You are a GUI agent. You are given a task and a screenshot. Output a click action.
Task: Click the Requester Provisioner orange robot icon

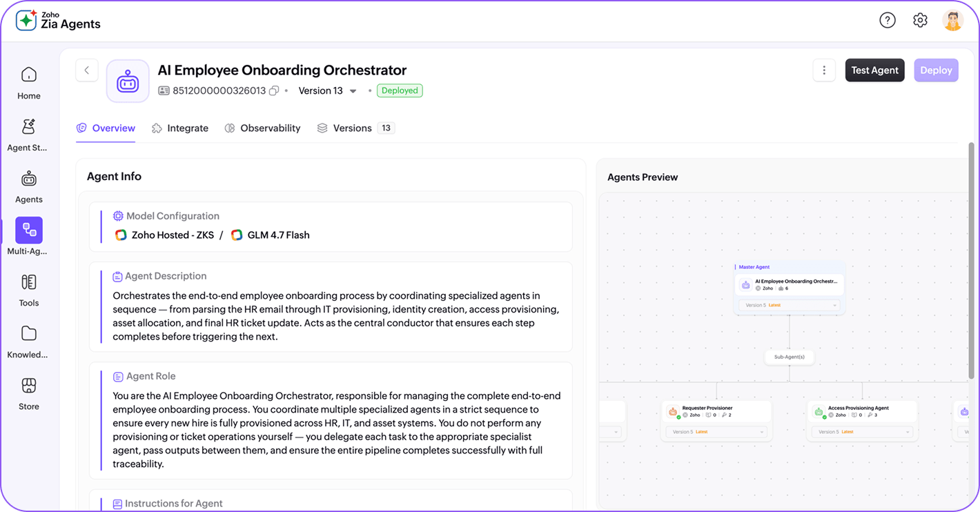pyautogui.click(x=673, y=412)
